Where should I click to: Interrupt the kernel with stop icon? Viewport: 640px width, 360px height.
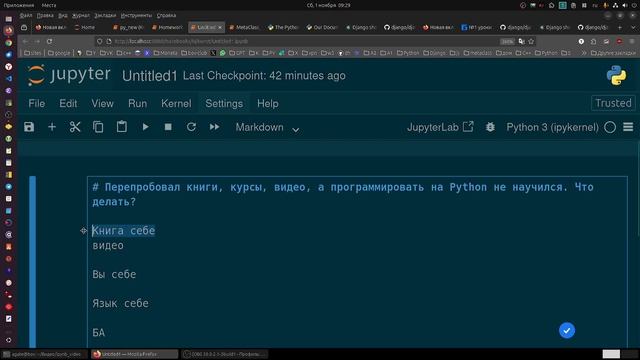tap(168, 127)
